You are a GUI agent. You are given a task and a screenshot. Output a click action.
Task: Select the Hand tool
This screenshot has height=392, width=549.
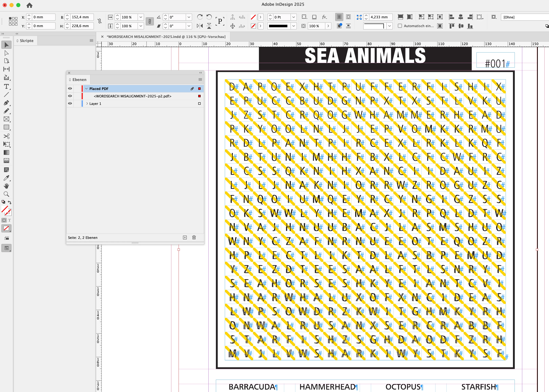[x=6, y=186]
